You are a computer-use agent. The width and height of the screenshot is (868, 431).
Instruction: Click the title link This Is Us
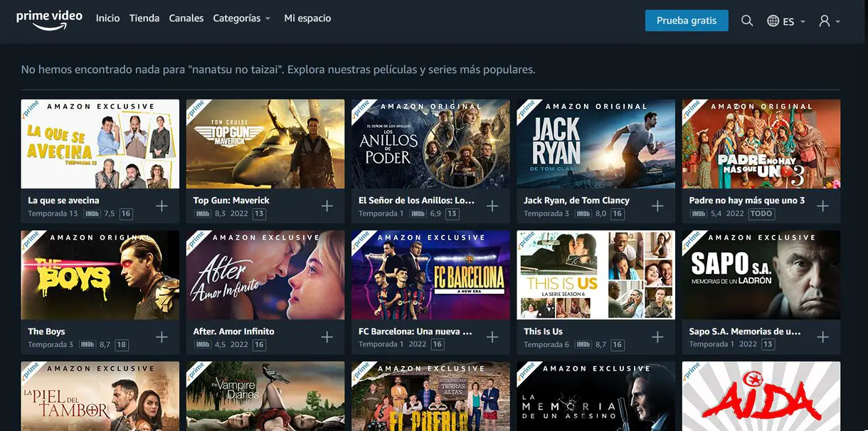(543, 331)
